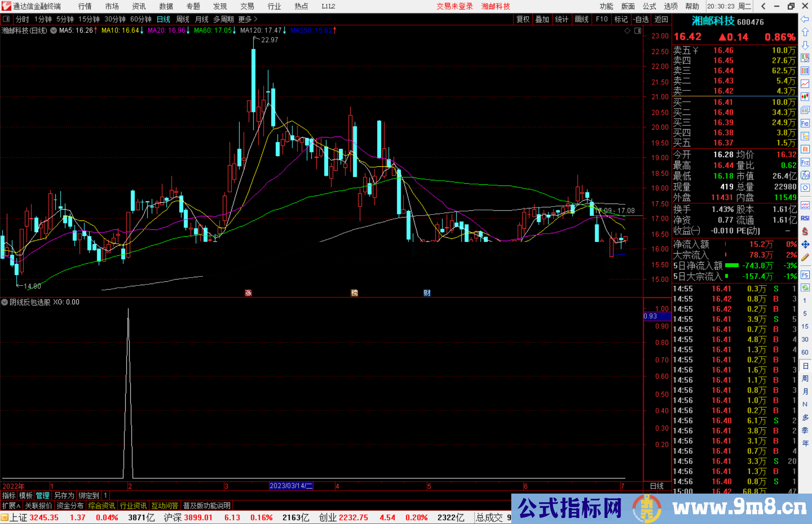Click the line trend chart sidebar icon
The height and width of the screenshot is (524, 812).
805,84
